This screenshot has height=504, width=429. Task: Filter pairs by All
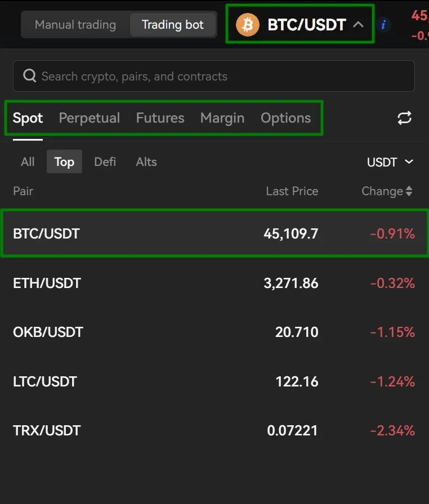click(28, 161)
